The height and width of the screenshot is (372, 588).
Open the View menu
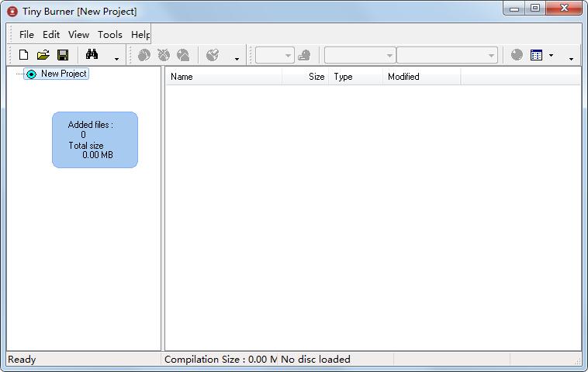point(78,34)
